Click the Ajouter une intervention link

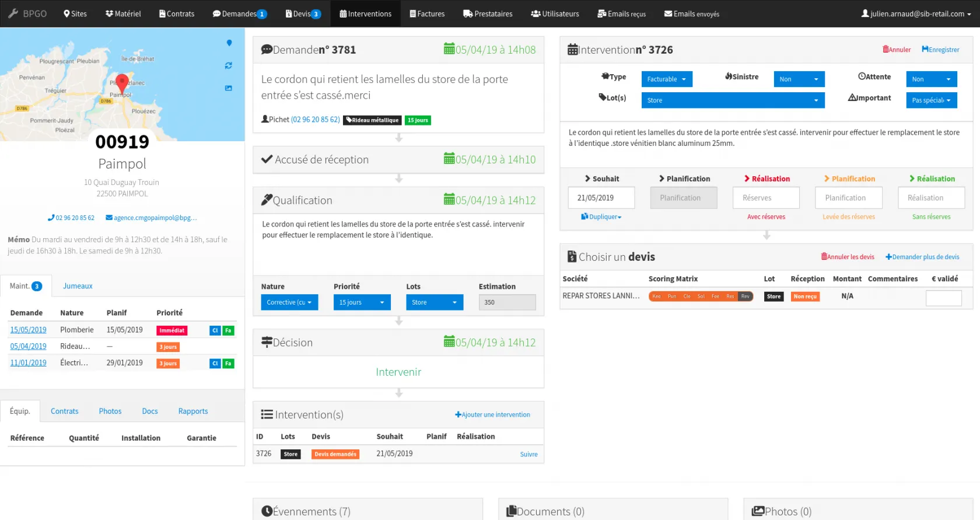coord(492,415)
